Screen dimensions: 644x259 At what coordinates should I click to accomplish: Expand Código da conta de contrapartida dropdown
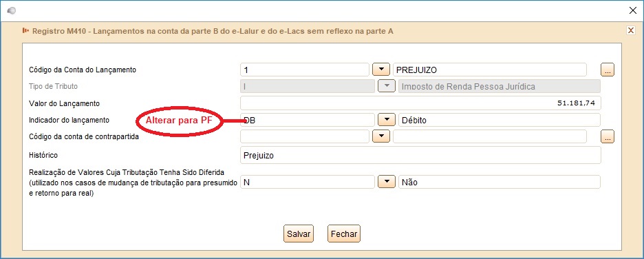[380, 136]
